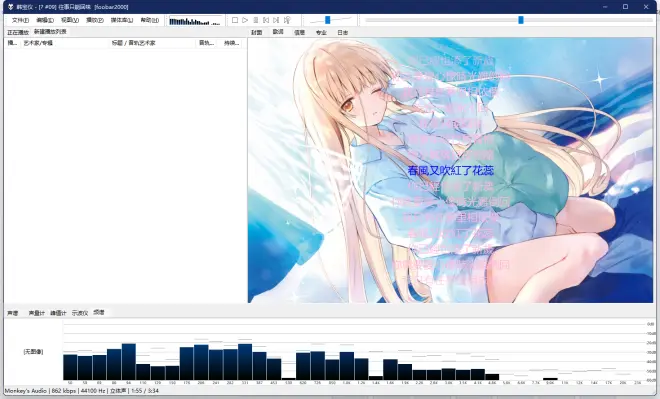The width and height of the screenshot is (660, 399).
Task: Click the 持续 duration column header
Action: click(x=231, y=43)
